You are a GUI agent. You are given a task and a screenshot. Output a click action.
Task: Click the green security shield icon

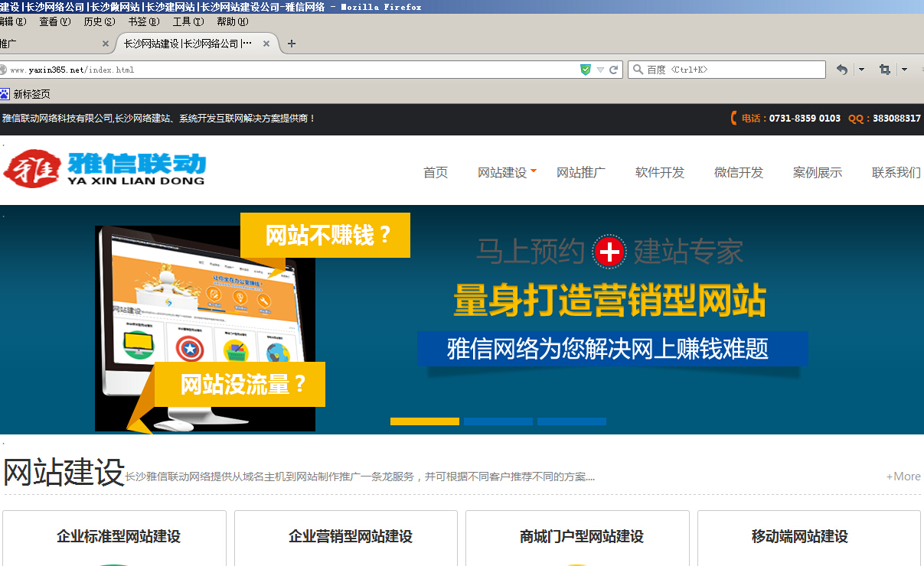click(586, 70)
